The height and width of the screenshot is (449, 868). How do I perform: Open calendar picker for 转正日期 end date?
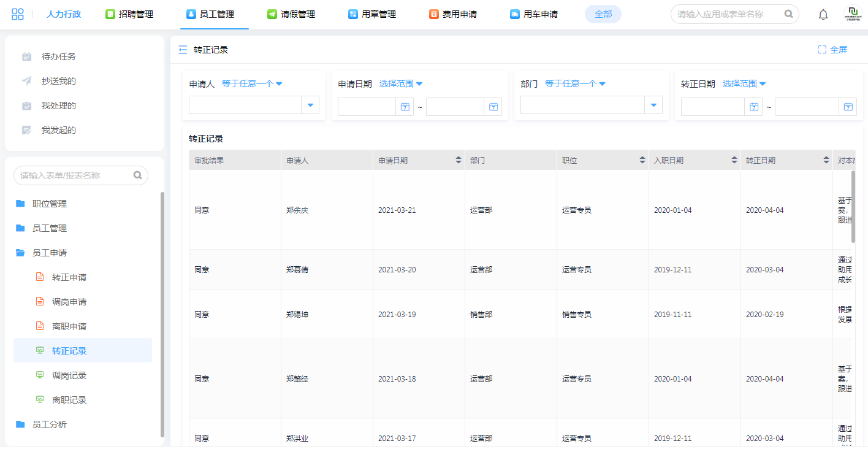(848, 107)
